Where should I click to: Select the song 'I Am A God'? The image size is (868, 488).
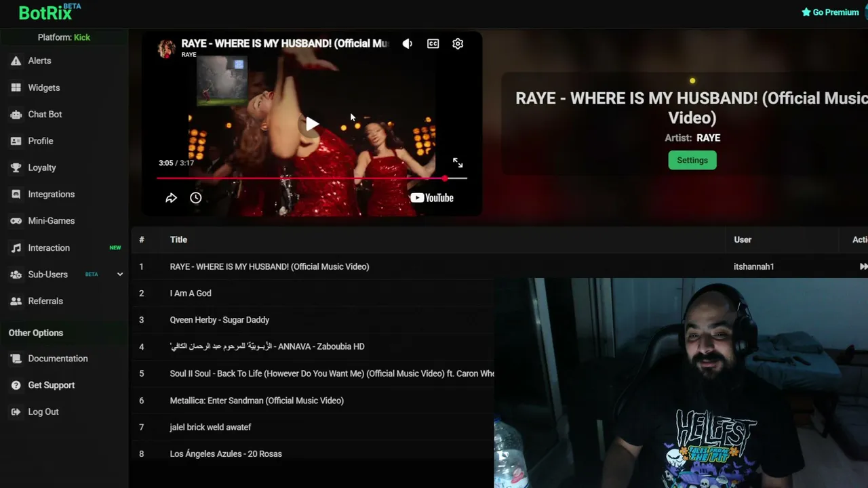[191, 293]
